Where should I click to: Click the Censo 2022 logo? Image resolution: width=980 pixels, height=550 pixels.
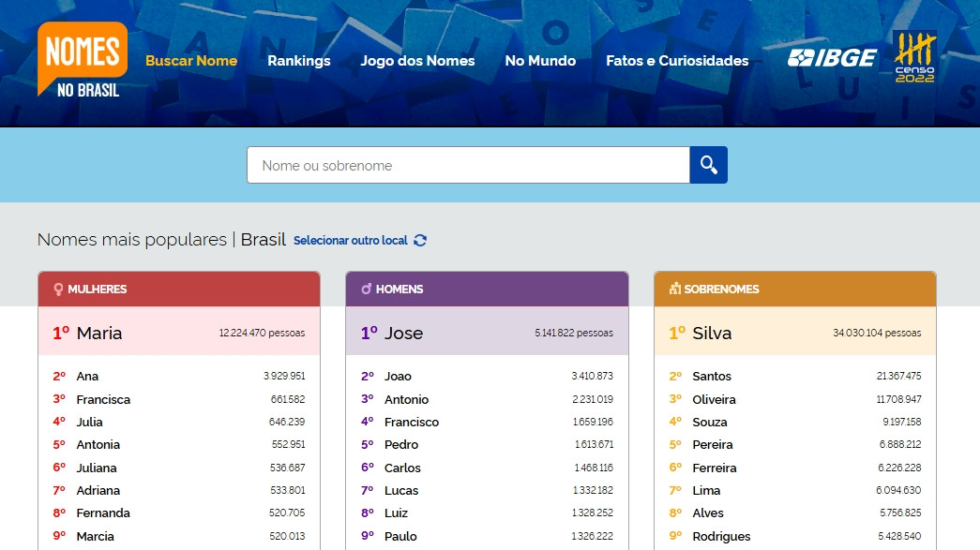pos(914,57)
